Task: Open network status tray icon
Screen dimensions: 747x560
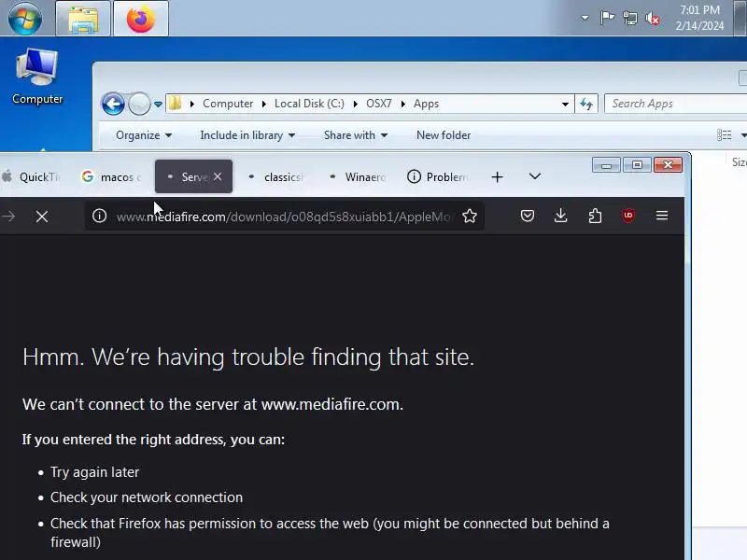Action: (629, 19)
